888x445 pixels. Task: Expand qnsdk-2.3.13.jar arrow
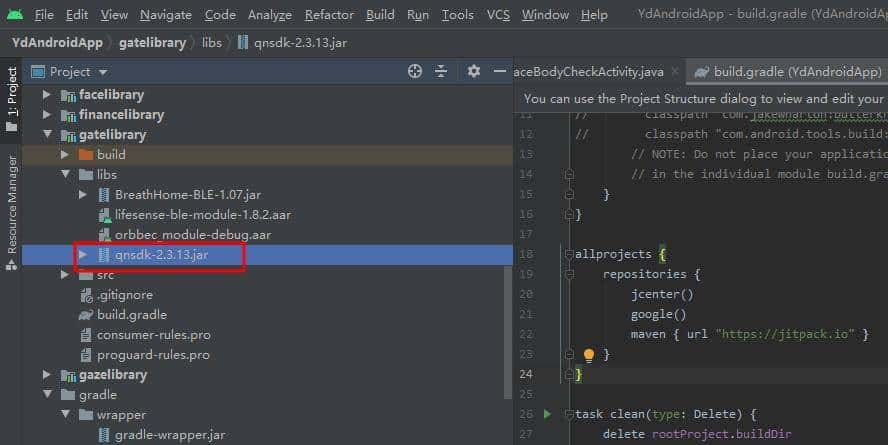click(83, 255)
